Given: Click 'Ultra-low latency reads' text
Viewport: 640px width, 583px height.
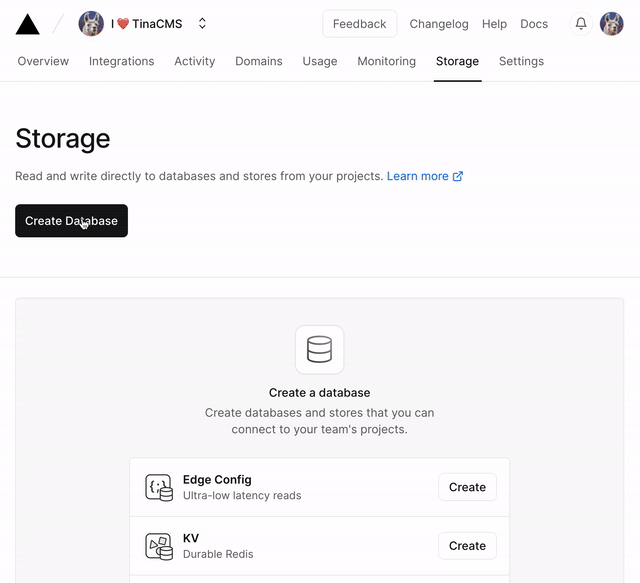Looking at the screenshot, I should (242, 495).
